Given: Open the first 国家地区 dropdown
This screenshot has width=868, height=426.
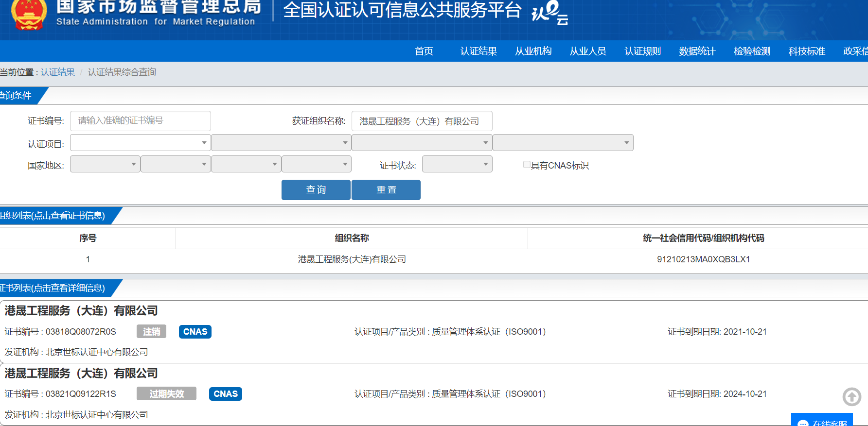Looking at the screenshot, I should [x=105, y=164].
